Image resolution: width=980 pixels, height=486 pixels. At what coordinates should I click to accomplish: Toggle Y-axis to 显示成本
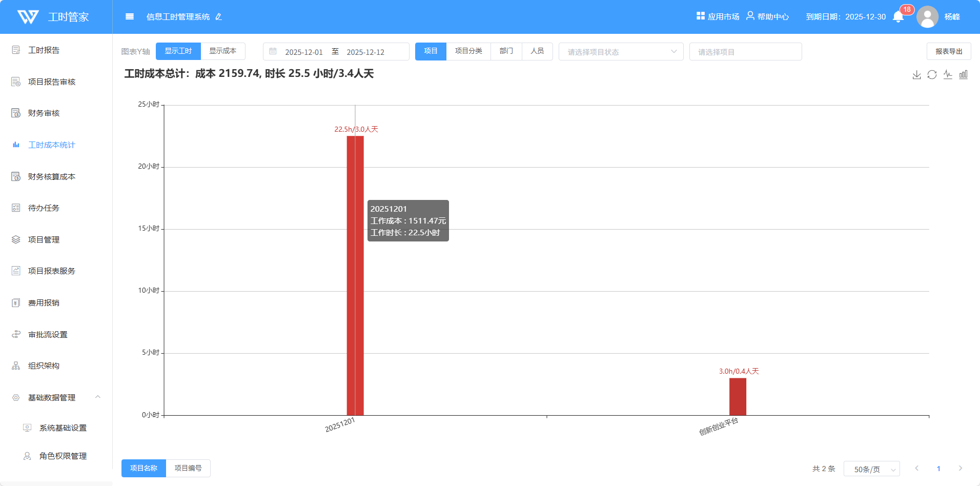tap(223, 51)
